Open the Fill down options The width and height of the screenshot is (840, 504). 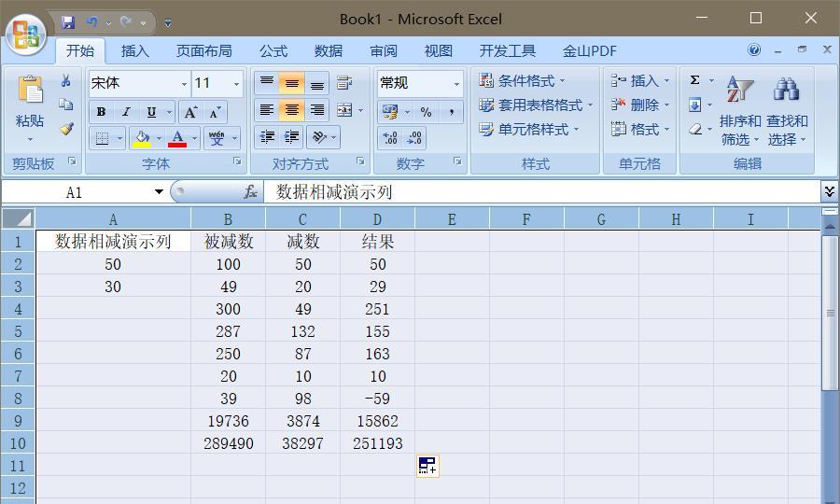[694, 105]
